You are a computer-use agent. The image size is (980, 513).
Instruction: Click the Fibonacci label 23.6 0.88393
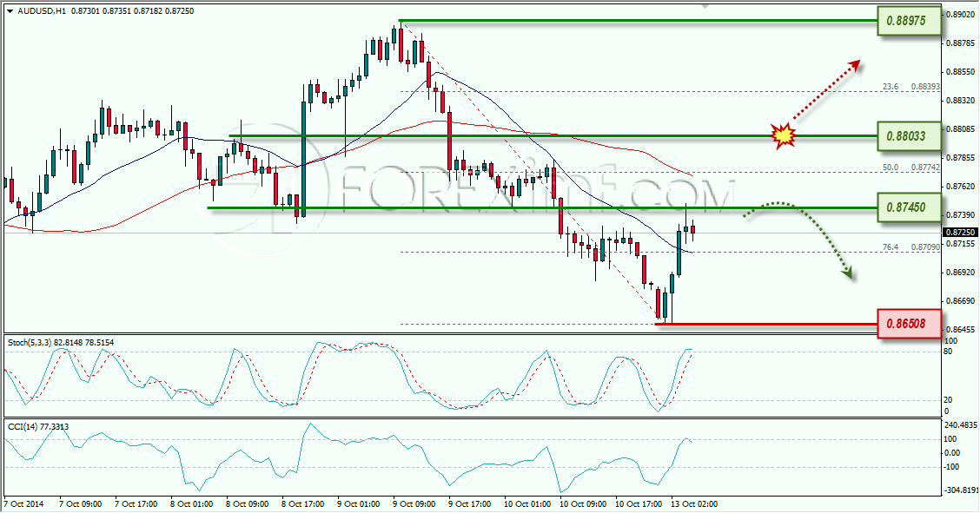point(910,87)
